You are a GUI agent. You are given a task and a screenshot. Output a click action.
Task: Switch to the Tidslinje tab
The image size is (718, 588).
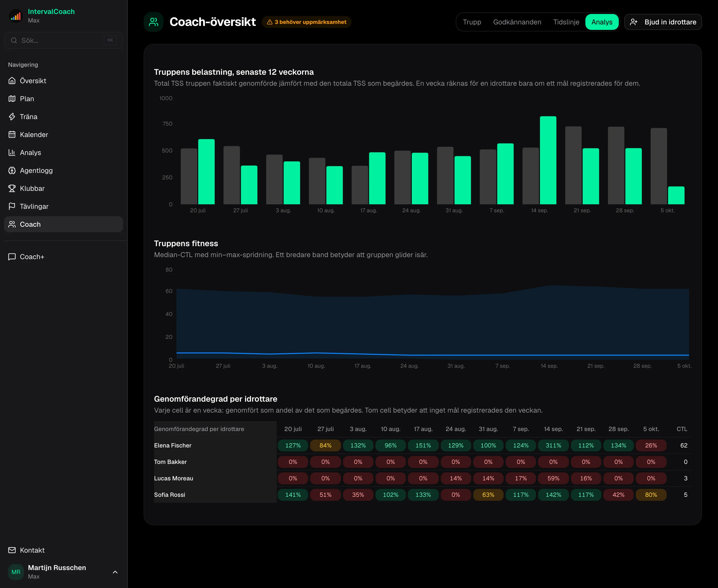566,22
